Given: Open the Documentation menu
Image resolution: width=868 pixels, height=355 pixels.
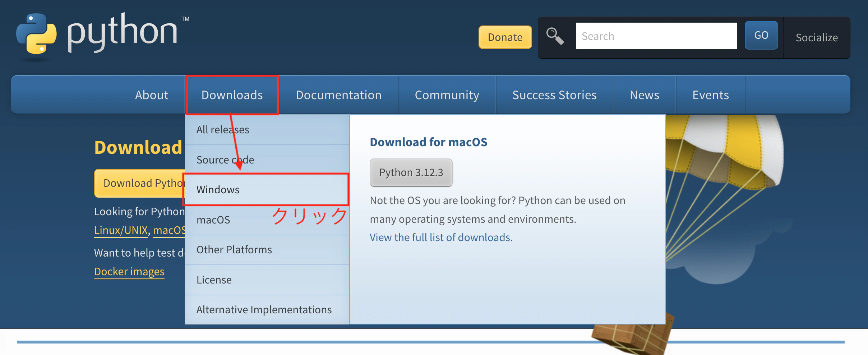Looking at the screenshot, I should coord(338,95).
